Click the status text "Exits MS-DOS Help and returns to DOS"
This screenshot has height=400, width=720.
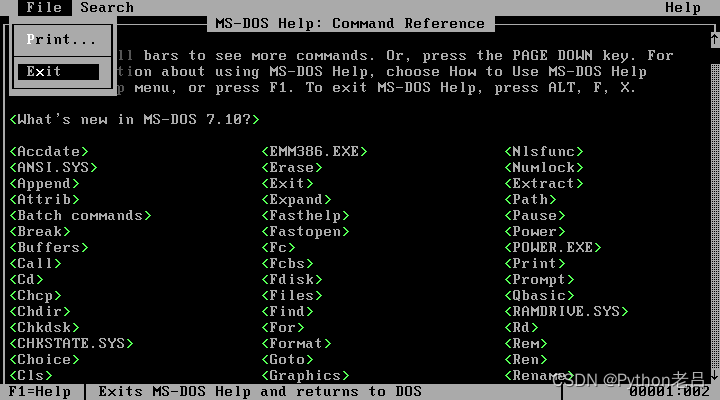[260, 392]
